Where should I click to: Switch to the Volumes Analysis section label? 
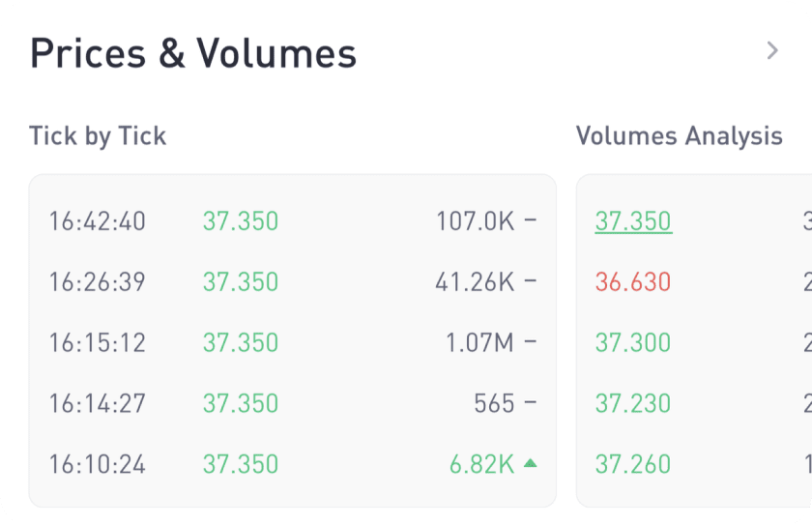679,136
